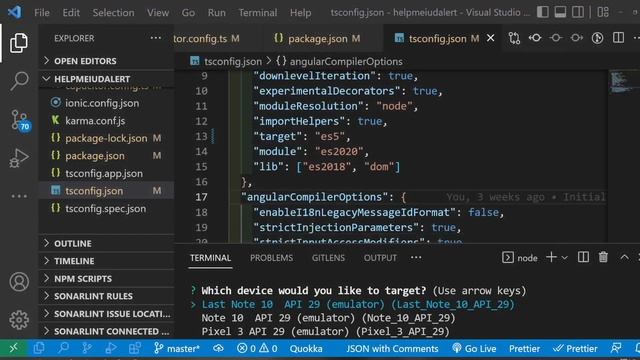The width and height of the screenshot is (640, 360).
Task: Close the tsconfig.json editor tab
Action: (x=490, y=38)
